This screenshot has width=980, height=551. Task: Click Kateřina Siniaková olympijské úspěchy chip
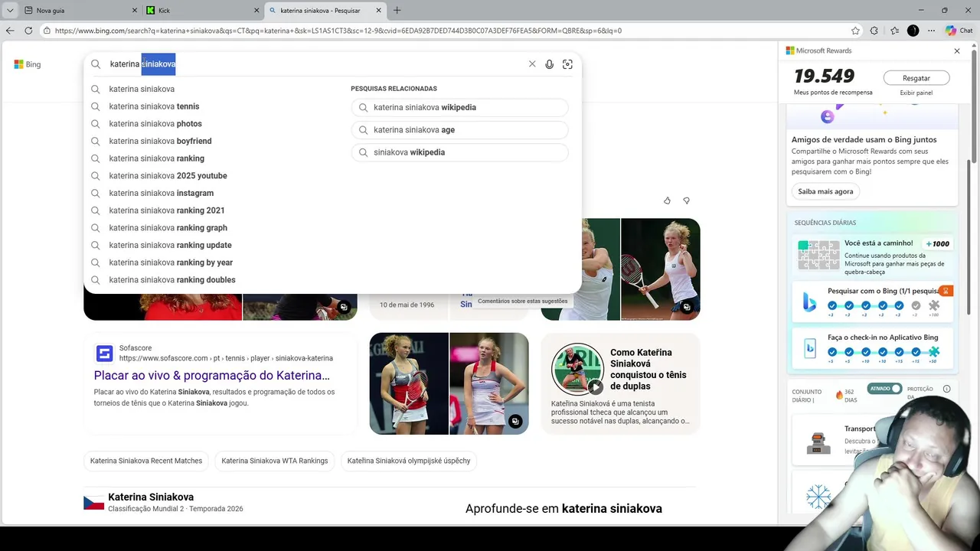(409, 461)
